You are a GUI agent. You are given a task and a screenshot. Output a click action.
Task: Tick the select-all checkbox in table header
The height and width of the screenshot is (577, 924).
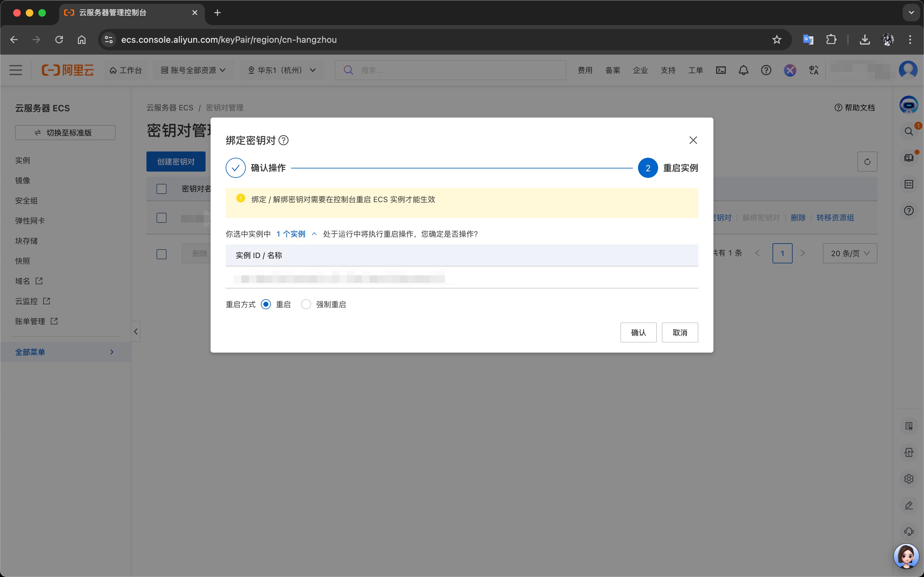click(x=162, y=189)
